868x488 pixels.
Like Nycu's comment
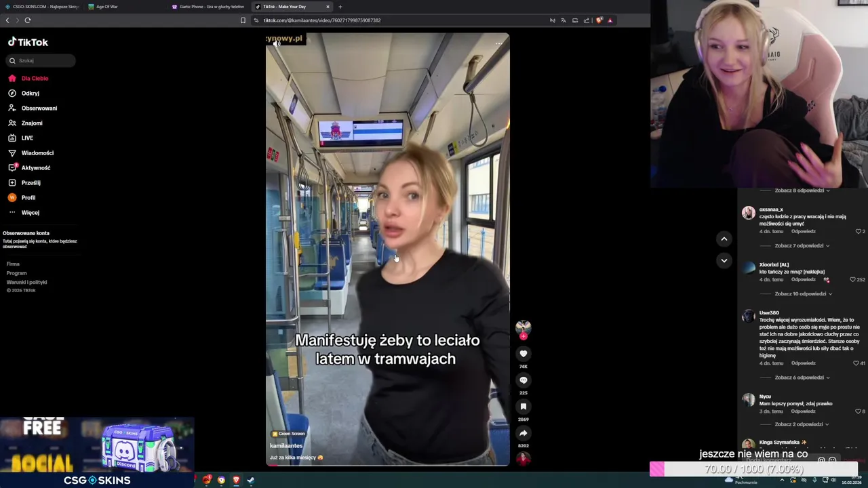click(x=857, y=411)
